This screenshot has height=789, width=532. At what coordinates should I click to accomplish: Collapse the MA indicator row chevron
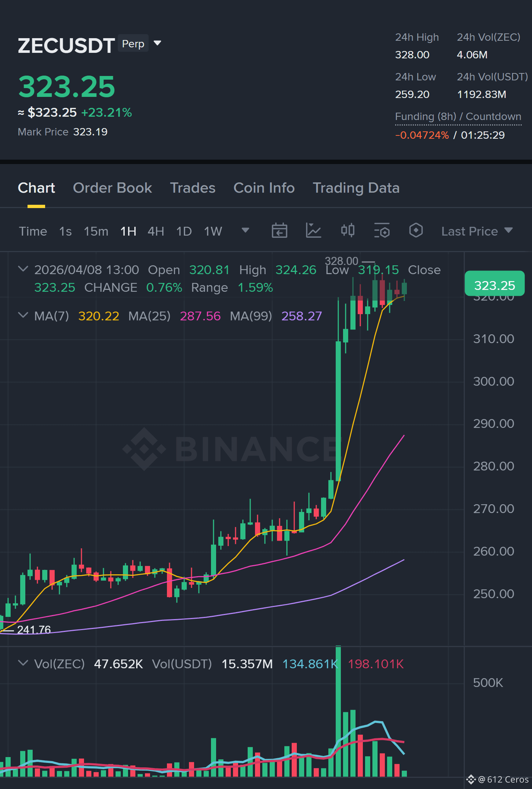tap(23, 315)
